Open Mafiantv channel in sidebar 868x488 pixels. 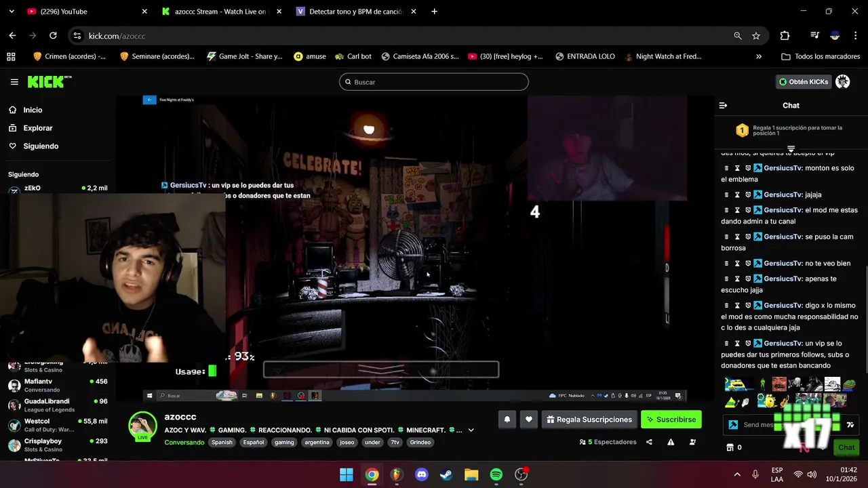(x=58, y=385)
